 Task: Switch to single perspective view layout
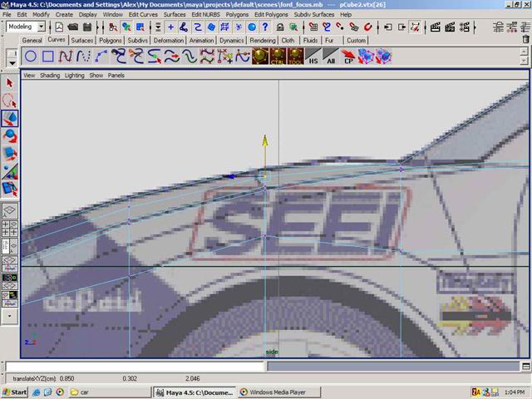(10, 211)
